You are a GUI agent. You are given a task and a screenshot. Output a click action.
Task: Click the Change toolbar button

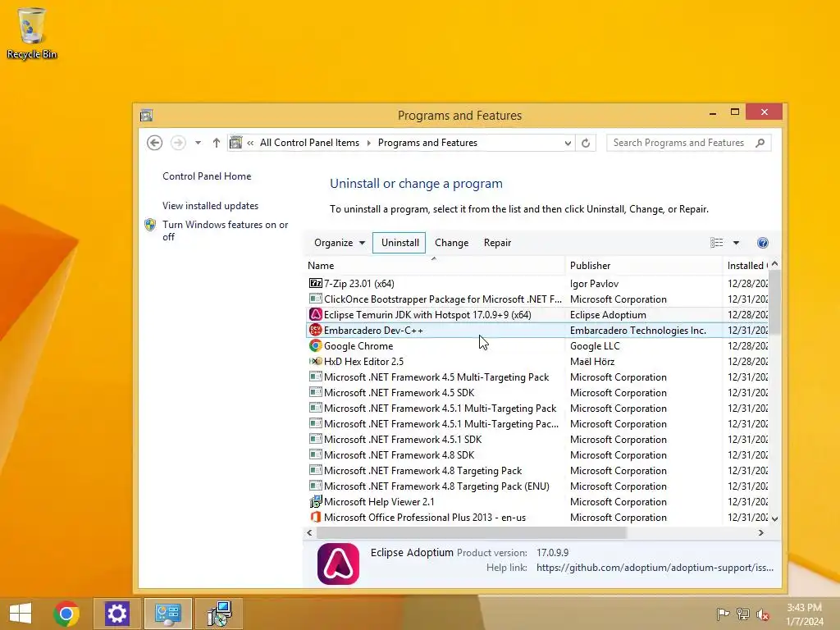452,243
